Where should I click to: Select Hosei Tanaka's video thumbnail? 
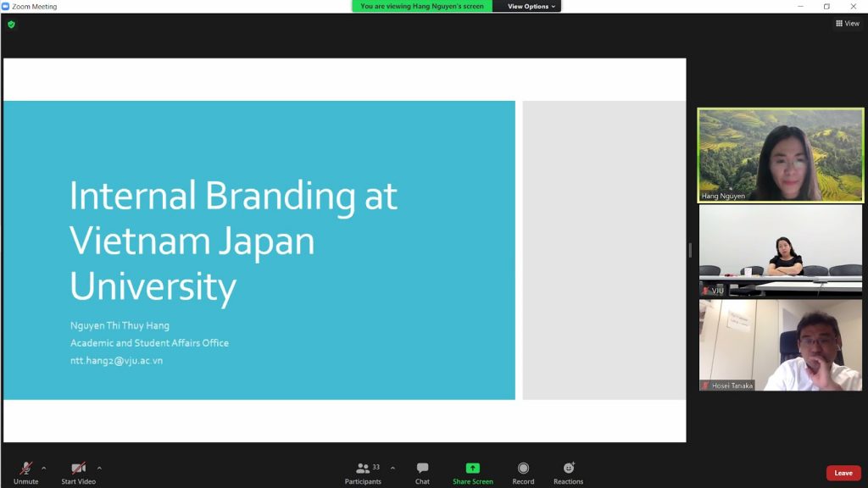[780, 346]
